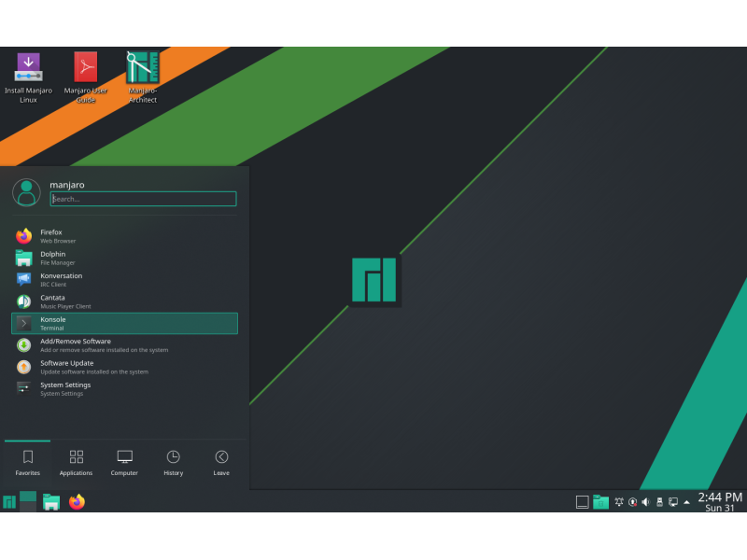Launch Firefox from Favorites list

tap(124, 236)
